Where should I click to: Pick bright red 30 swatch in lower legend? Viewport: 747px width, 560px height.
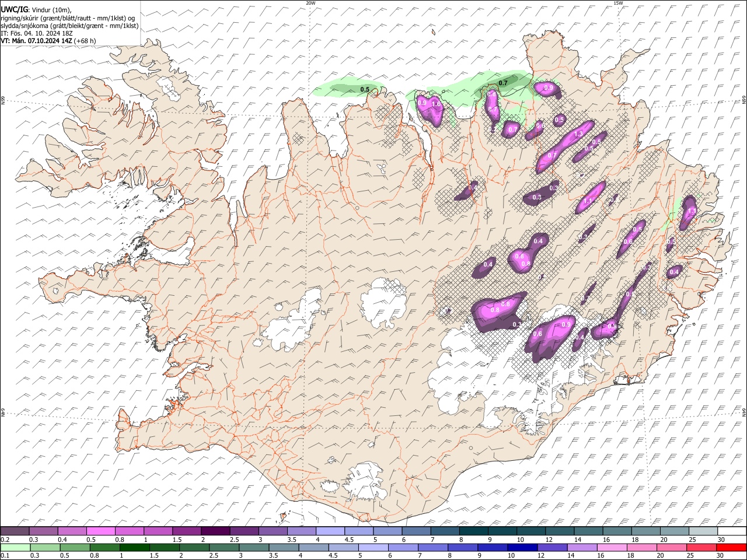click(x=731, y=547)
